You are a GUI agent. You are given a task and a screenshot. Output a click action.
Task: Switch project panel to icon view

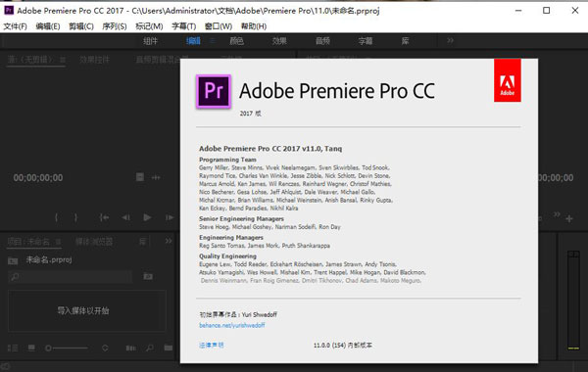click(x=31, y=349)
